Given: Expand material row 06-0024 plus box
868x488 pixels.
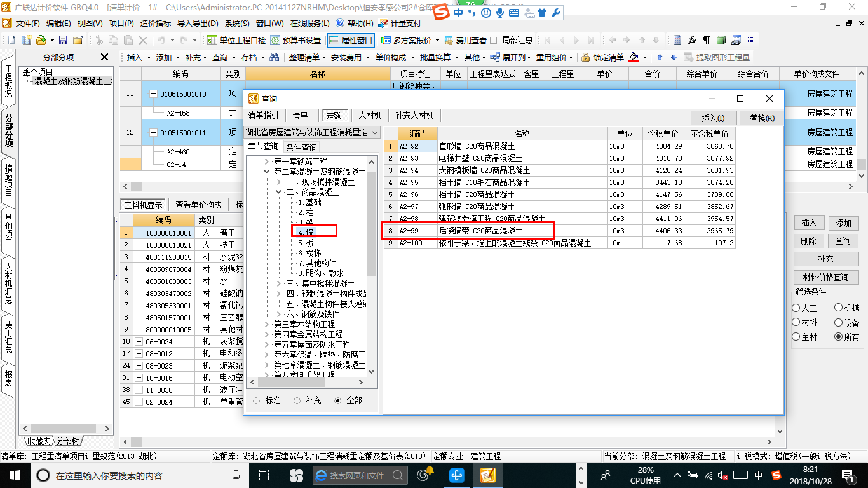Looking at the screenshot, I should pos(139,341).
